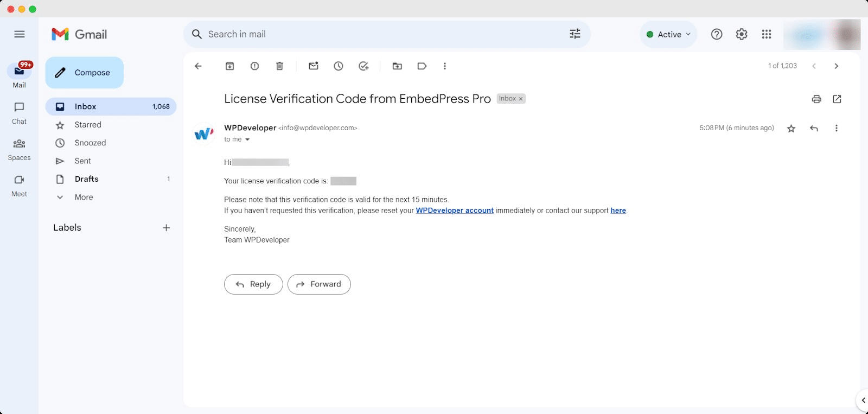Go to the Inbox folder
Screen dimensions: 868x414
(111, 106)
